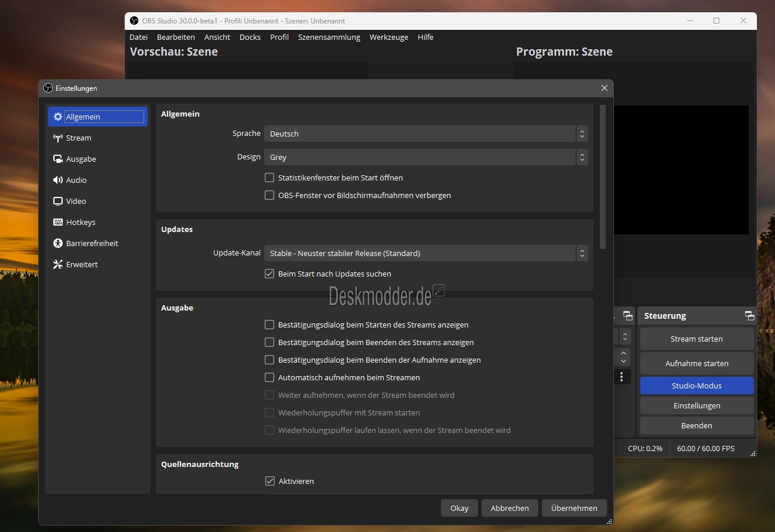Open the Docks menu
Image resolution: width=775 pixels, height=532 pixels.
point(250,37)
